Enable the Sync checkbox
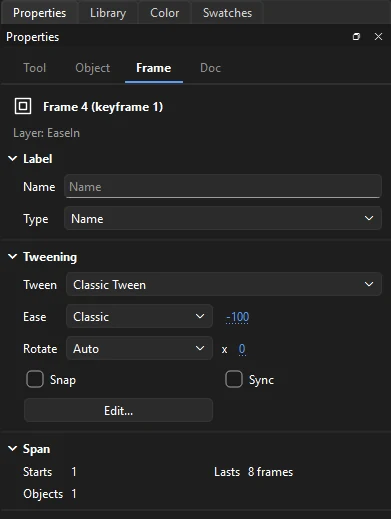391x519 pixels. (234, 379)
